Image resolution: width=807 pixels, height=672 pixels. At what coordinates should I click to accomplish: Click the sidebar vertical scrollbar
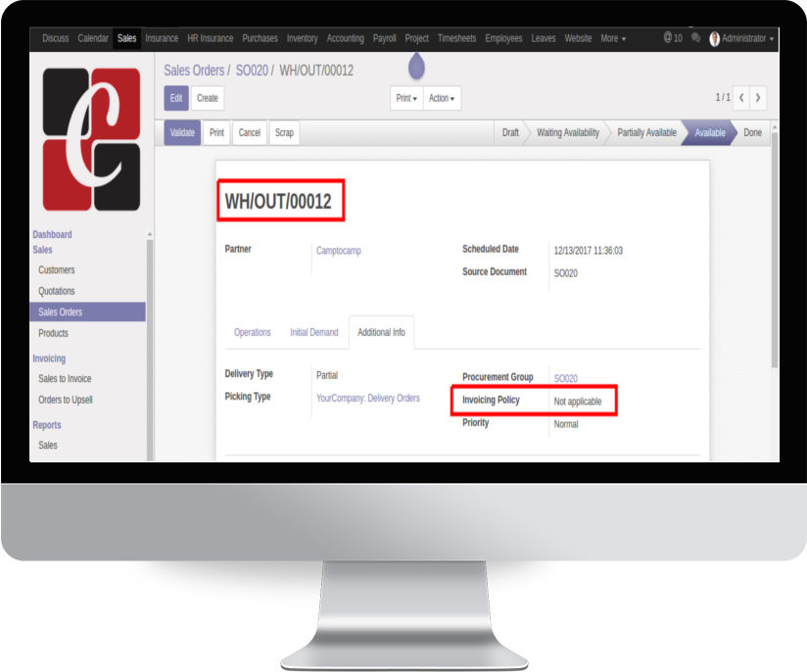(150, 350)
